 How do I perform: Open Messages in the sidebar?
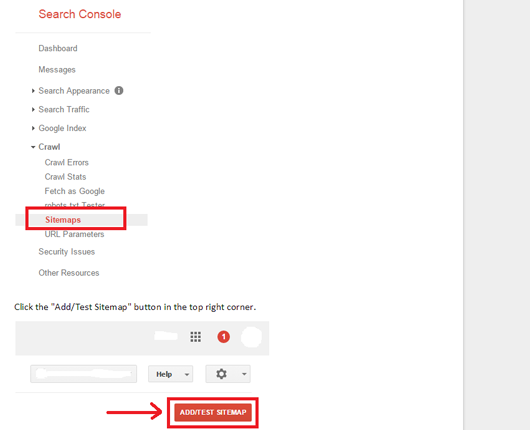pos(57,70)
